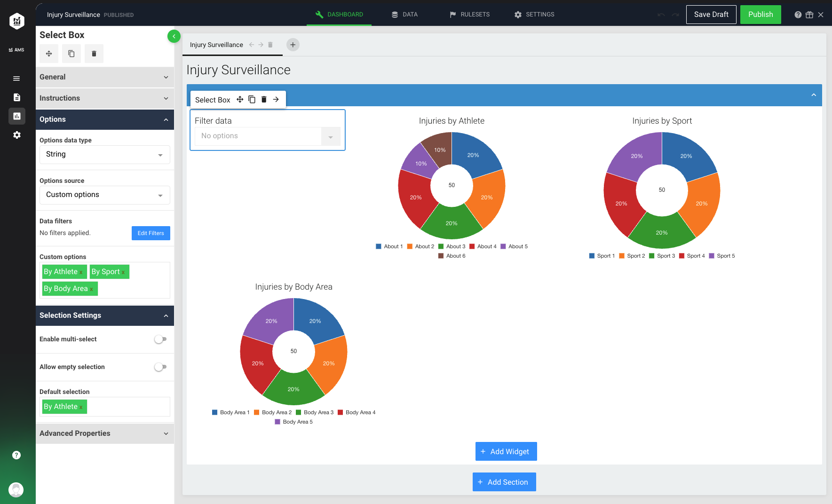
Task: Click the move icon on widget toolbar
Action: (240, 99)
